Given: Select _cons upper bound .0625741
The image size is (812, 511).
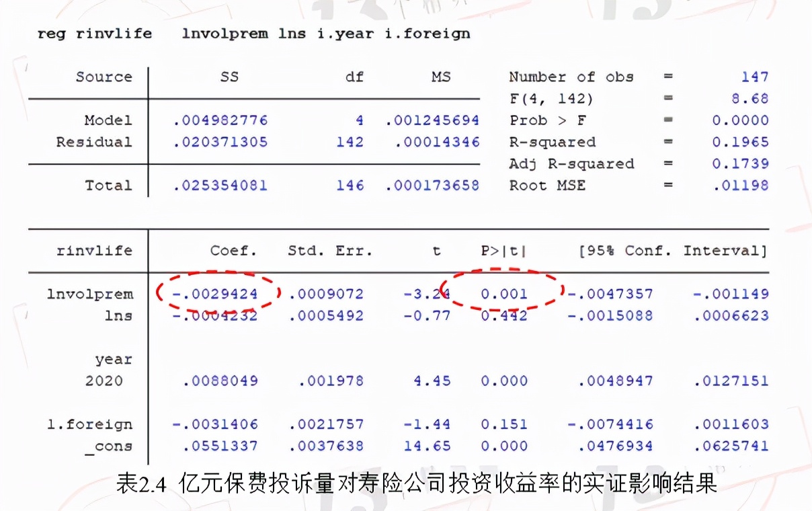Looking at the screenshot, I should [x=731, y=446].
